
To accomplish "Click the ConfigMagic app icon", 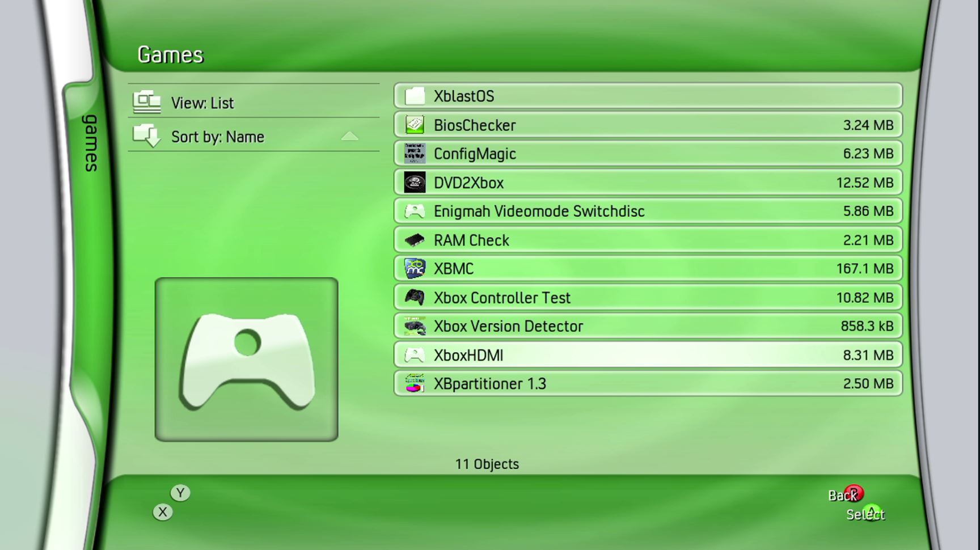I will tap(415, 154).
